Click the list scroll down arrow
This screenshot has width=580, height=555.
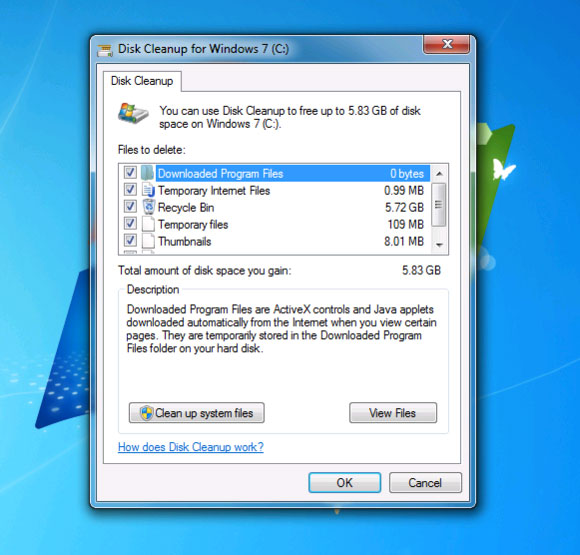[x=439, y=245]
